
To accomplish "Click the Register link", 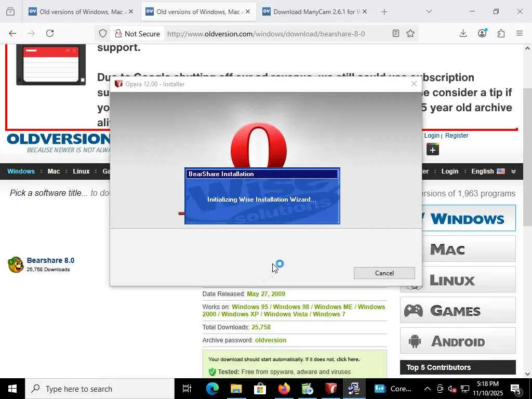I will [457, 136].
